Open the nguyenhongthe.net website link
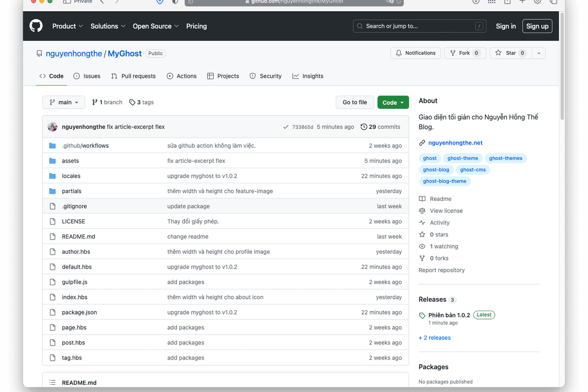 click(455, 143)
